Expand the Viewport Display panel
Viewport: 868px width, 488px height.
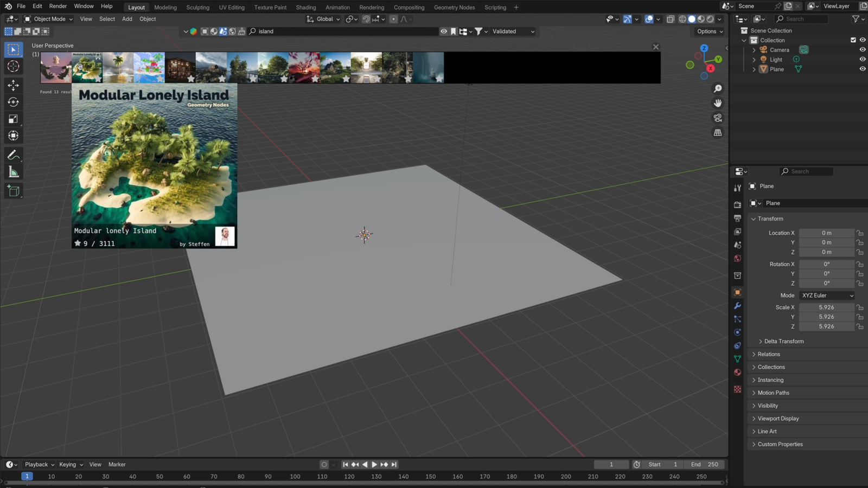pos(778,418)
